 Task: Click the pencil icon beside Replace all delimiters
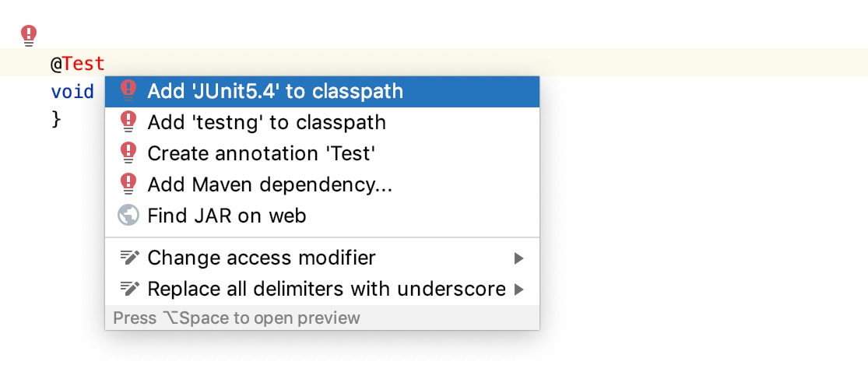pyautogui.click(x=129, y=289)
